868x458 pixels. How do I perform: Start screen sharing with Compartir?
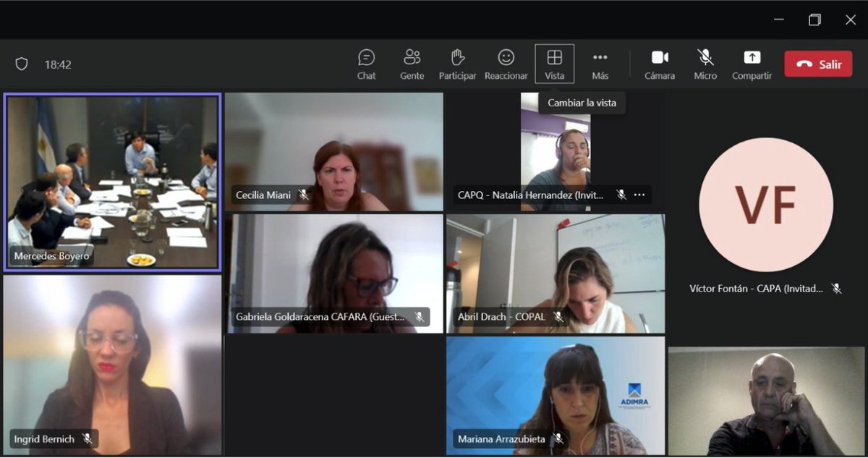tap(752, 64)
